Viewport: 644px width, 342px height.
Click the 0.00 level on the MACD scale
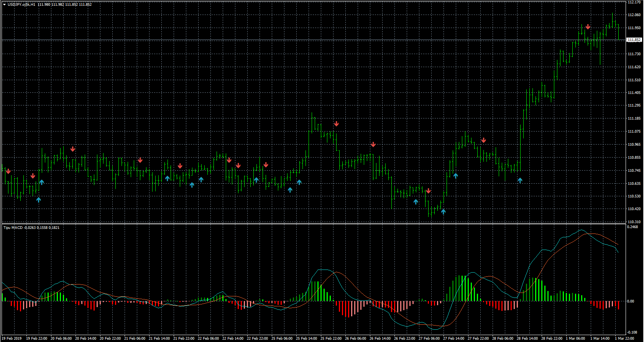point(630,301)
